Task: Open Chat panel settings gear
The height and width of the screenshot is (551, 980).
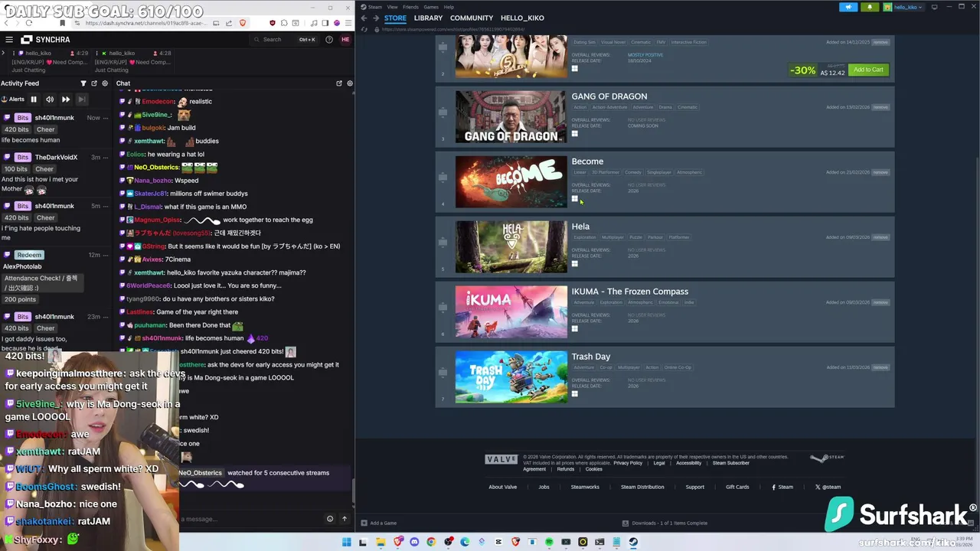Action: 350,83
